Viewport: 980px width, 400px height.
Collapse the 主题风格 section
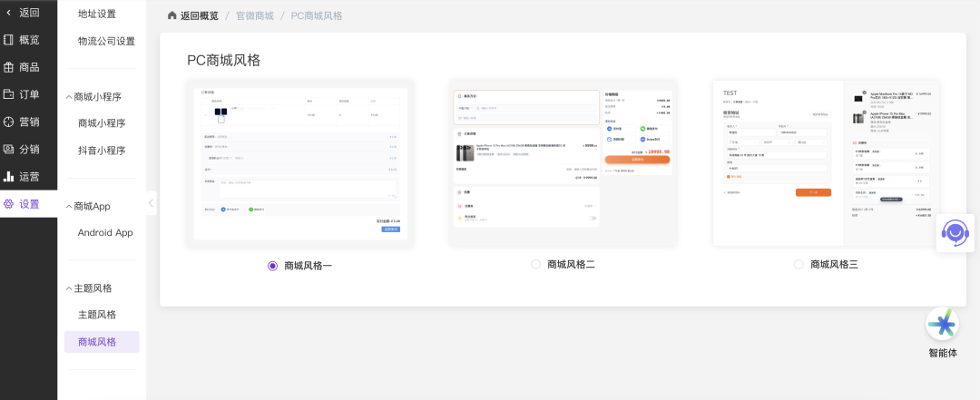(x=68, y=288)
